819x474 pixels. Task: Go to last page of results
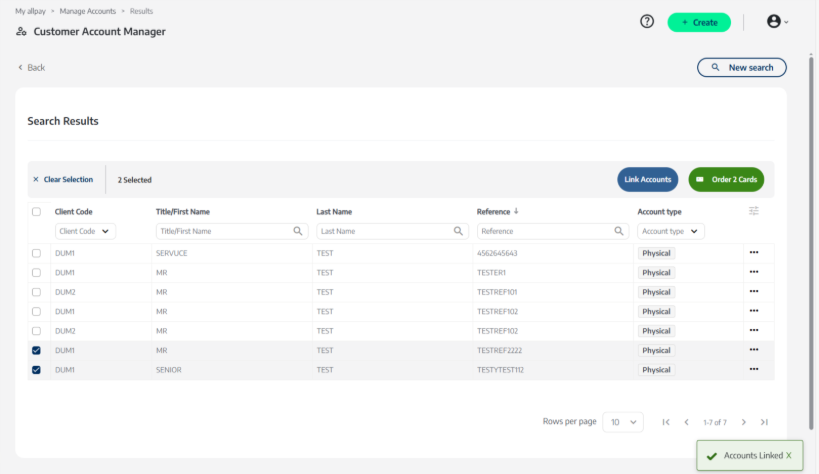pyautogui.click(x=764, y=422)
